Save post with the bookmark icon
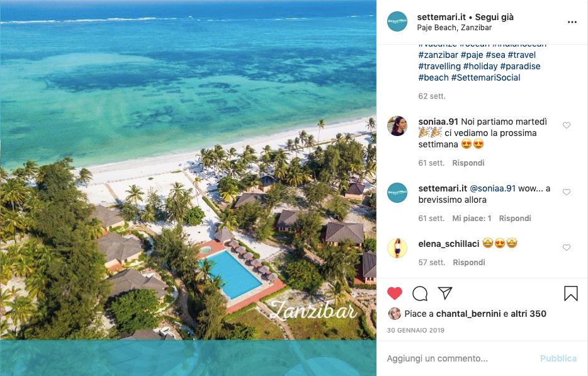Image resolution: width=588 pixels, height=376 pixels. coord(571,293)
